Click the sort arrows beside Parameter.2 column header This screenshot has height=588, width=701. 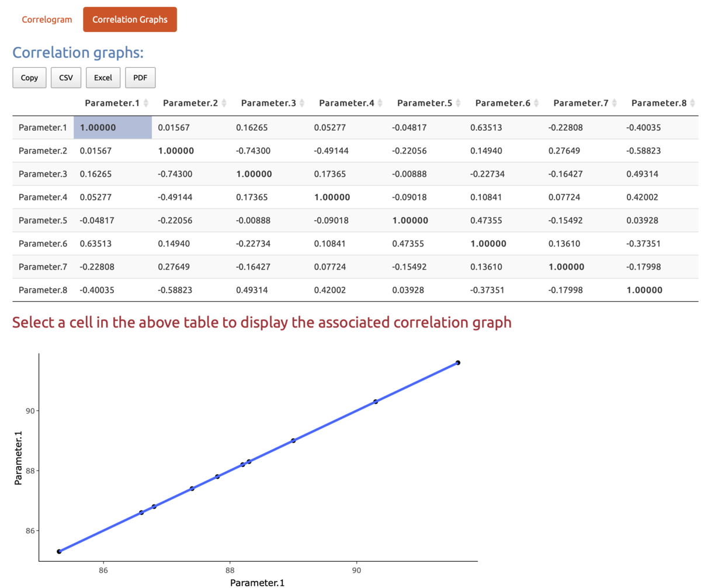click(x=224, y=103)
